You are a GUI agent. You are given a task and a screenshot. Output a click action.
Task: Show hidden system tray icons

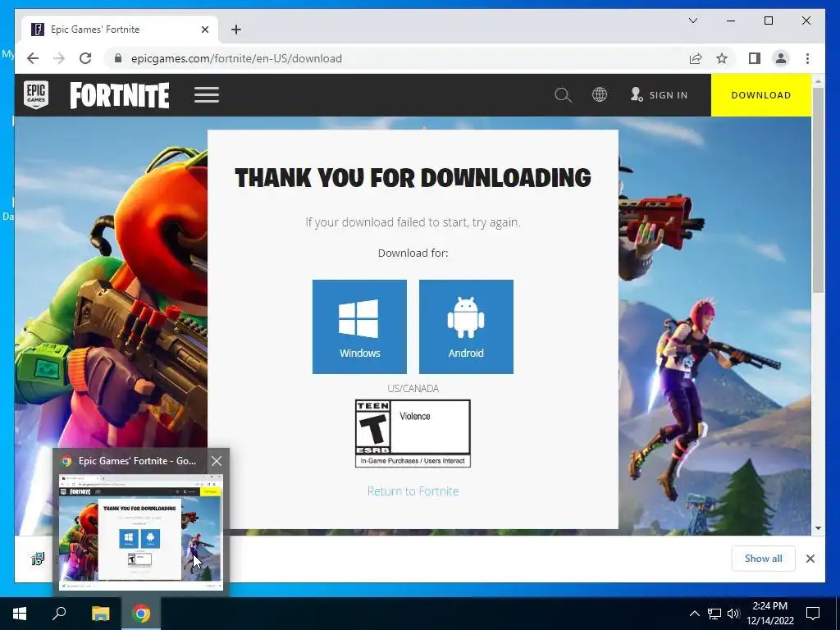pyautogui.click(x=694, y=614)
